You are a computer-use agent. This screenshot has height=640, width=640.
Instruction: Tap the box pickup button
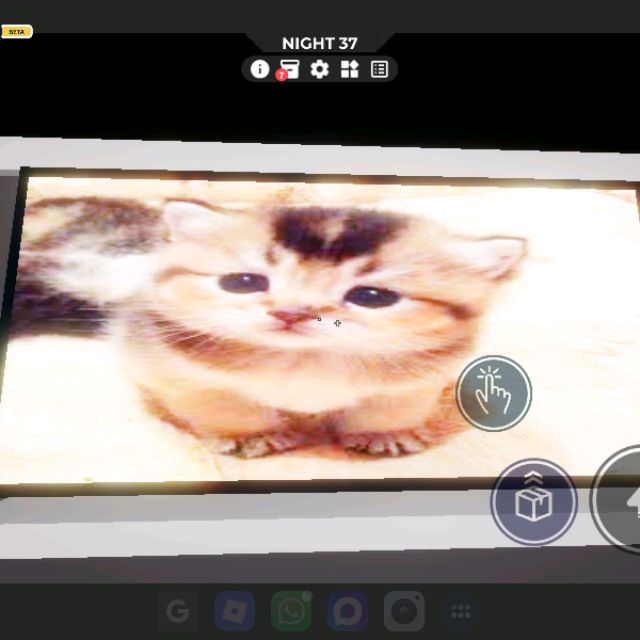point(534,502)
